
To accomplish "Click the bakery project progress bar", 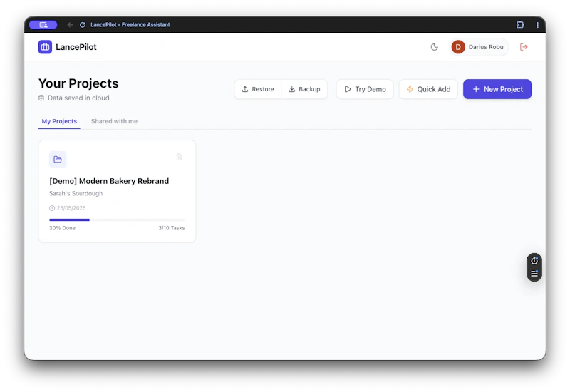I will (117, 220).
